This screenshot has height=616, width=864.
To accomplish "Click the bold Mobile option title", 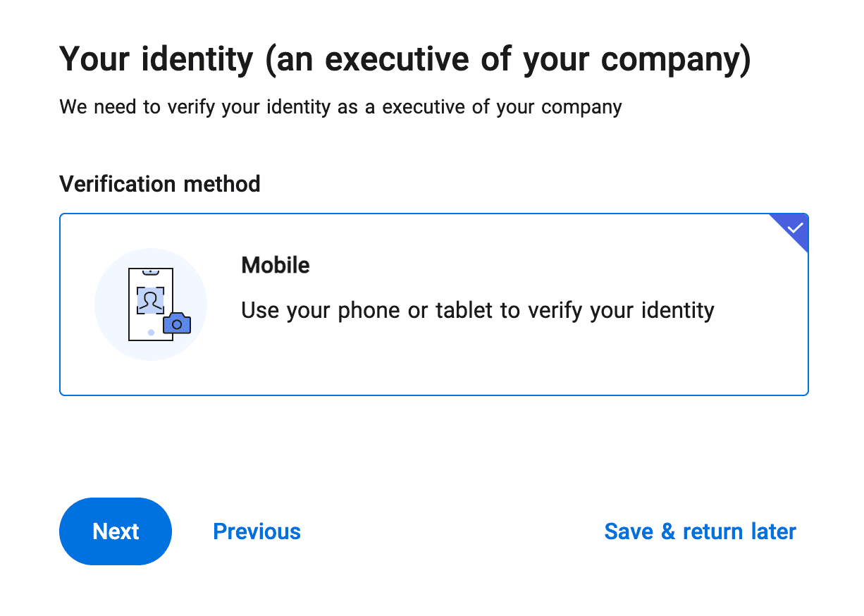I will coord(275,266).
